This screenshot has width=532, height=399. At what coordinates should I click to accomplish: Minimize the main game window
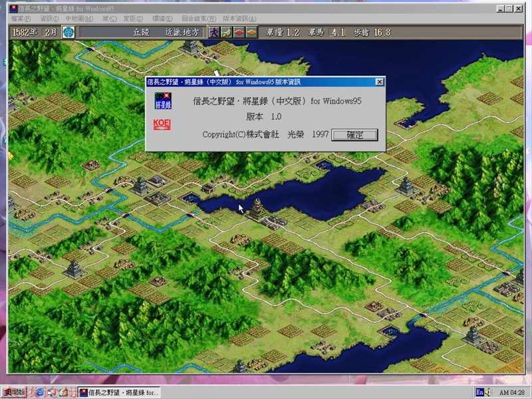click(501, 9)
